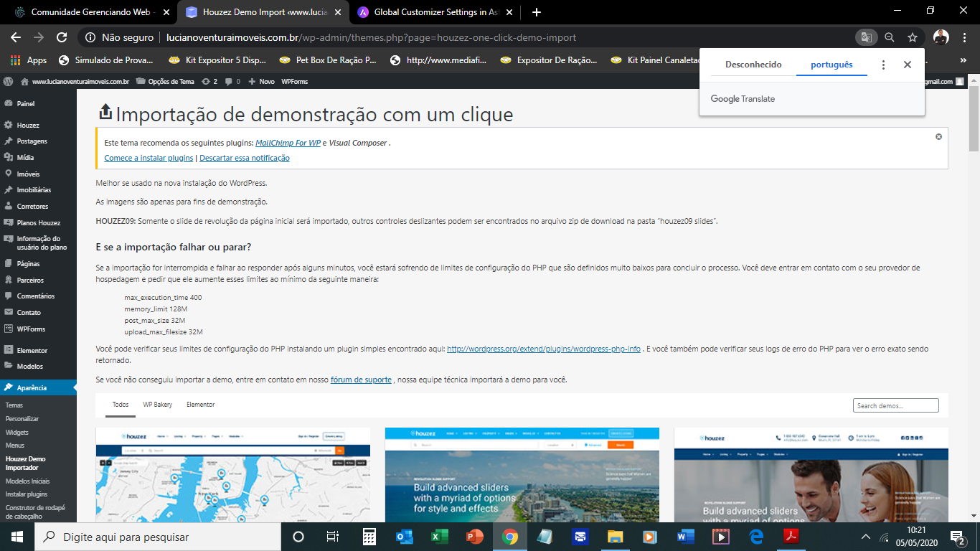Open Instalar plugins submenu item

27,494
